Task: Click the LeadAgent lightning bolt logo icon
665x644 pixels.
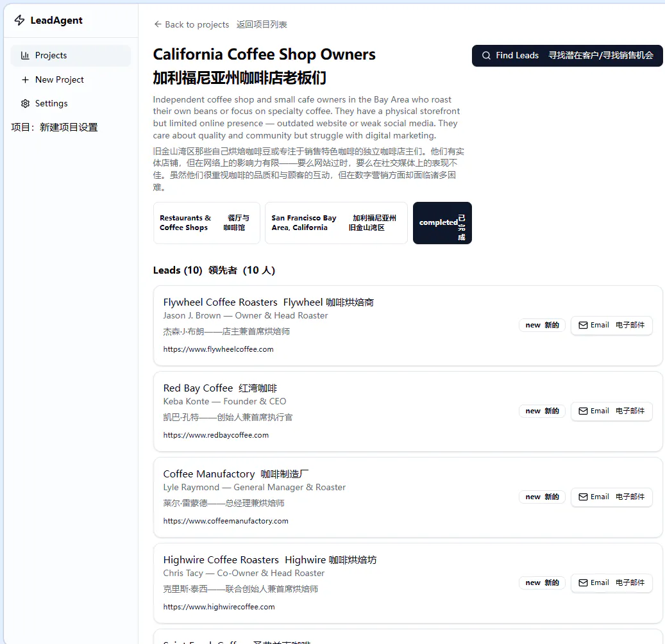Action: tap(19, 21)
